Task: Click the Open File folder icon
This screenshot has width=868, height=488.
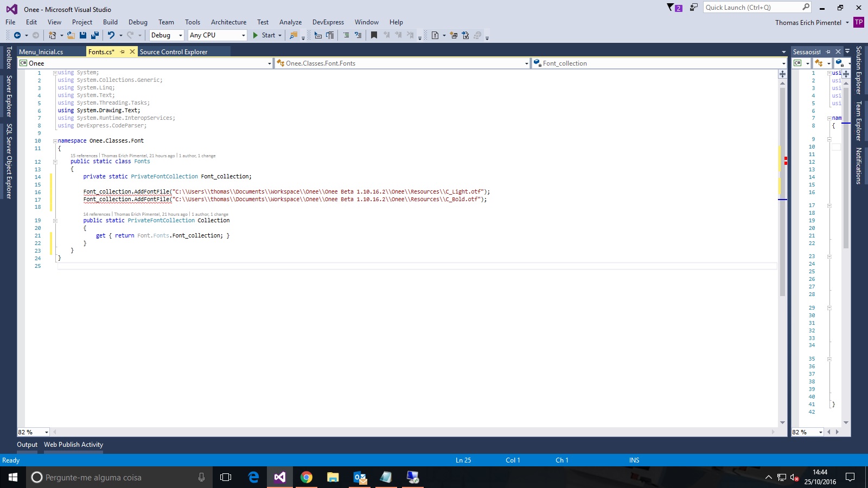Action: click(x=71, y=35)
